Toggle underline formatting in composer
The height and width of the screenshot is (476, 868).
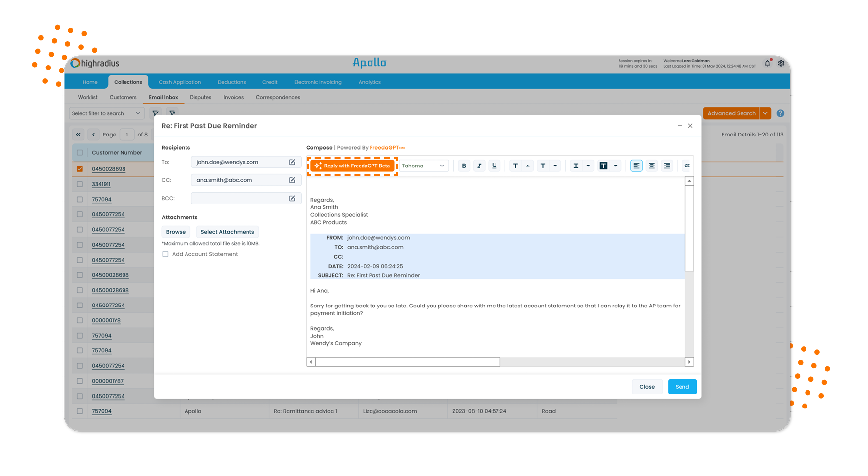[494, 166]
